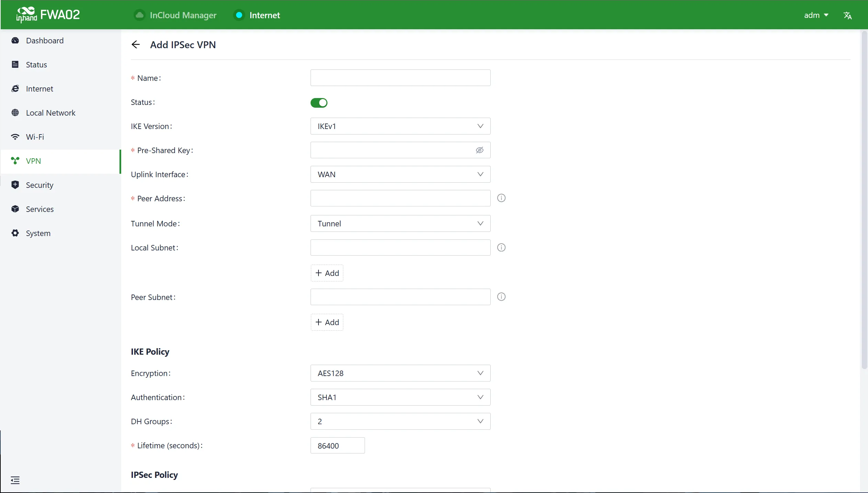
Task: Open the DH Groups dropdown
Action: tap(400, 421)
